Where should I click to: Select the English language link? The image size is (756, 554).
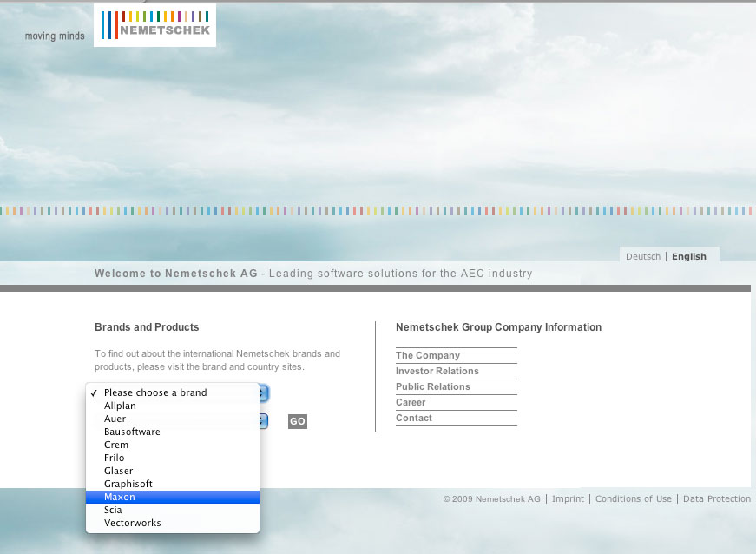tap(689, 256)
